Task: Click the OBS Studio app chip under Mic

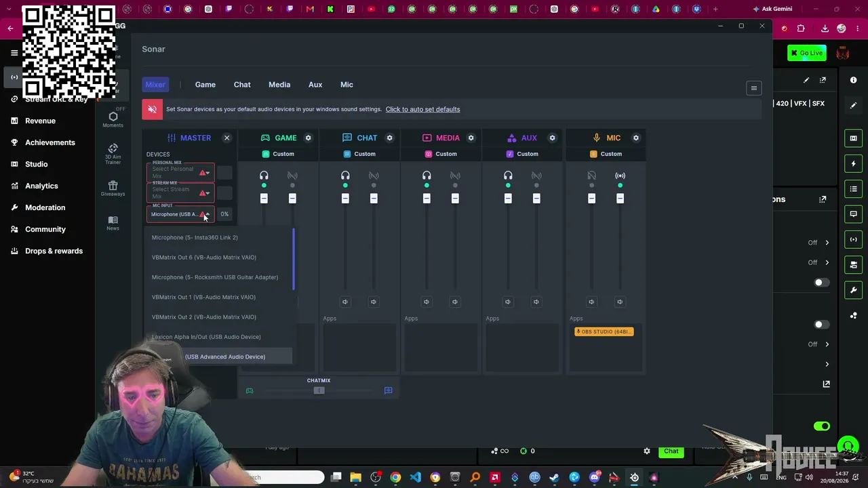Action: (604, 331)
